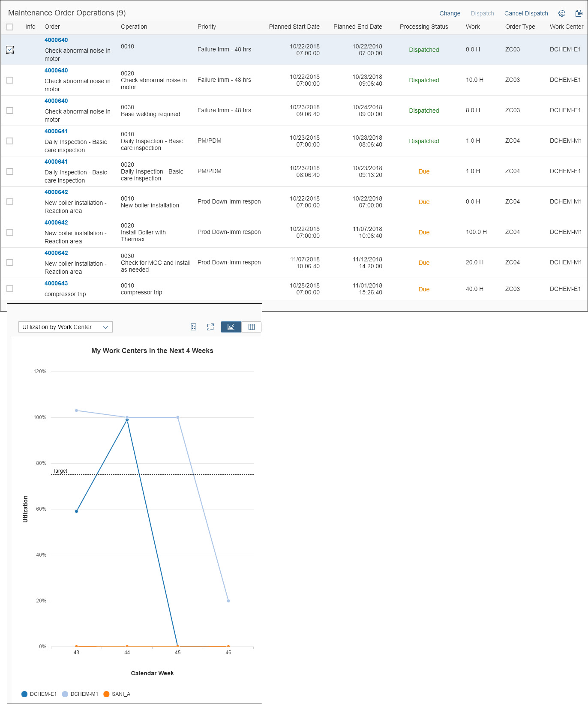Switch to table view of utilization
Image resolution: width=588 pixels, height=704 pixels.
click(252, 327)
